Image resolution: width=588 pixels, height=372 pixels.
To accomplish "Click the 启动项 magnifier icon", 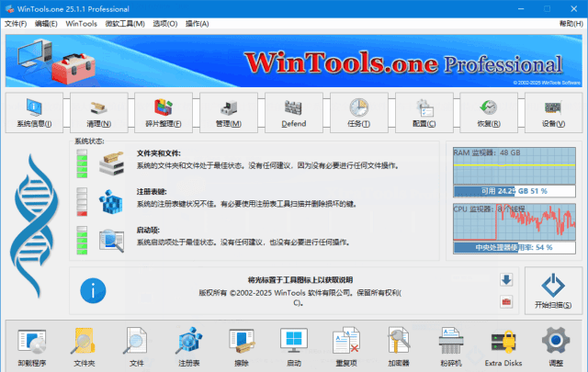I will [111, 241].
